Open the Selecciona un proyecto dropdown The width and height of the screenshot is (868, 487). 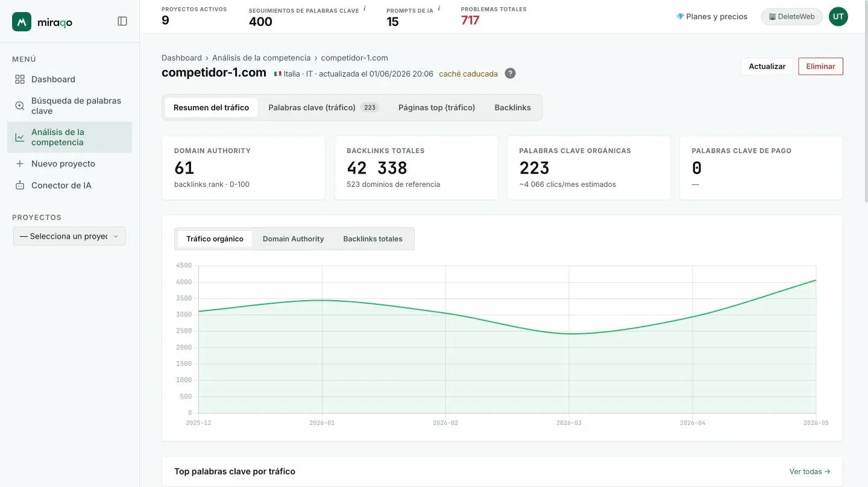point(69,236)
